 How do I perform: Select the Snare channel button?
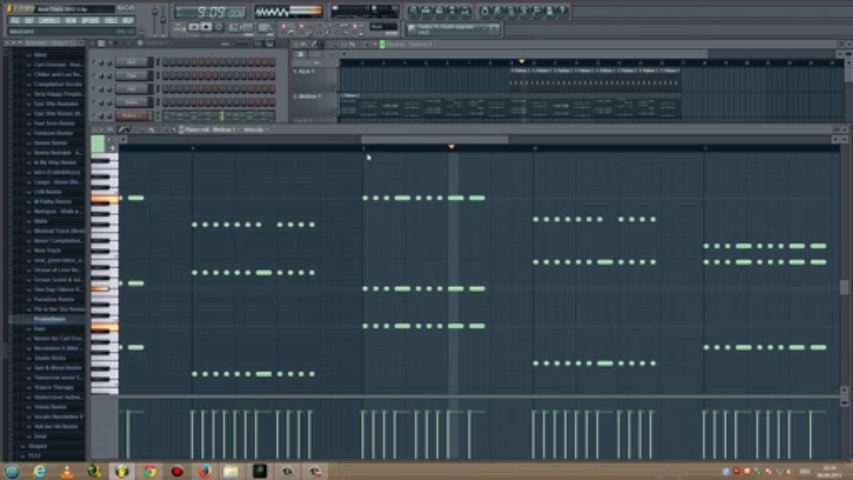[x=131, y=102]
